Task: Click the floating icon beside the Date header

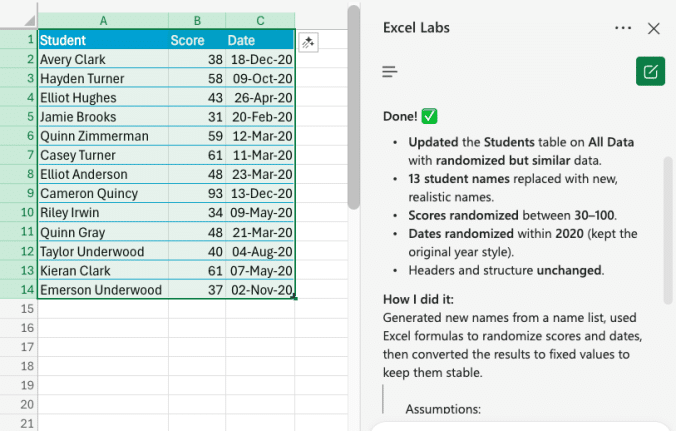Action: 309,41
